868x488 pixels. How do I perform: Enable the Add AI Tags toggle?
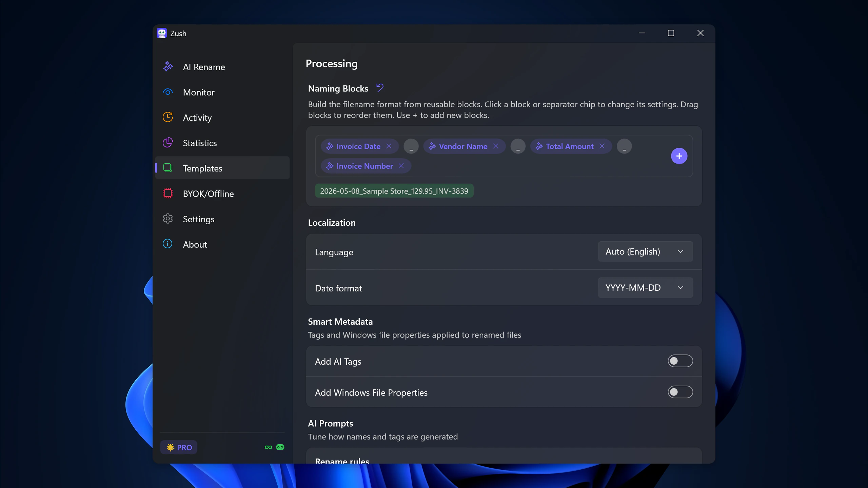pos(680,361)
